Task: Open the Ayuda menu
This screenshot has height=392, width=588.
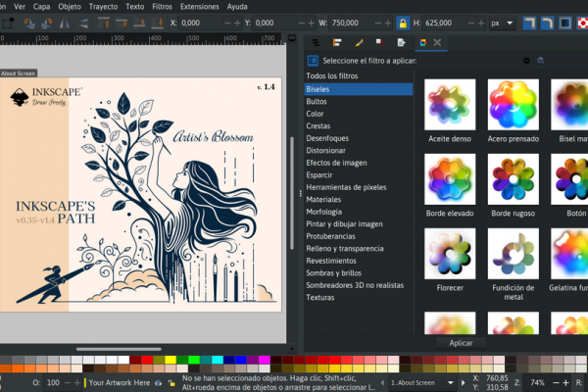Action: tap(237, 7)
